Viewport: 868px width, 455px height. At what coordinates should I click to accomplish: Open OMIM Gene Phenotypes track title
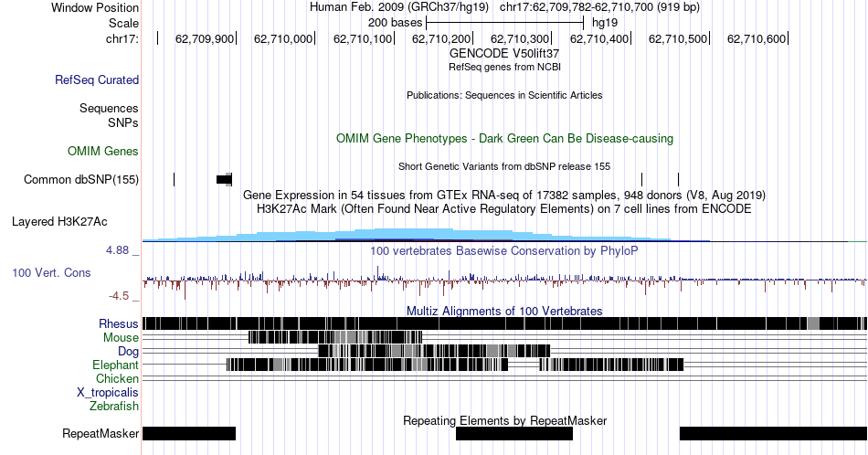click(x=504, y=138)
